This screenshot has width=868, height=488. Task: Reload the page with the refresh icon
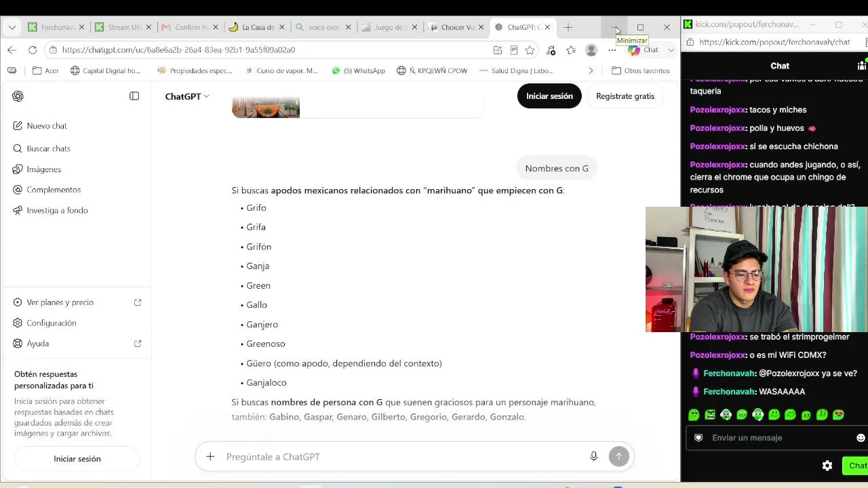tap(33, 50)
